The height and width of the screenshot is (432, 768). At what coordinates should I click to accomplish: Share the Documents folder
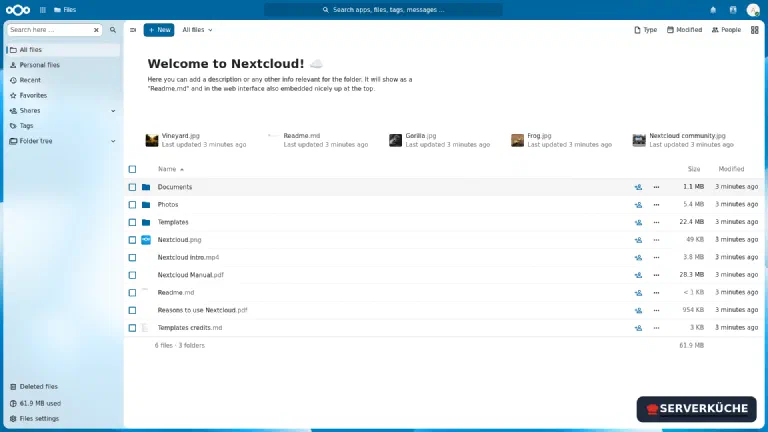tap(638, 187)
